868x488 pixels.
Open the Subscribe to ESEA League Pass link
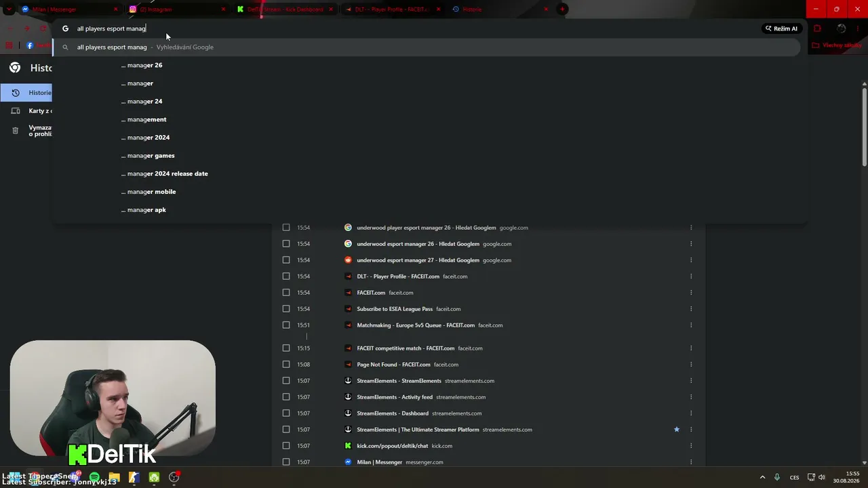(x=395, y=309)
